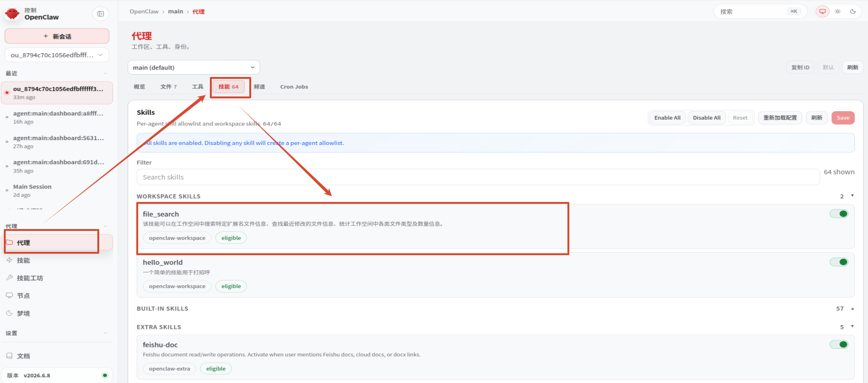Open the Cron Jobs tab
868x383 pixels.
(x=294, y=87)
